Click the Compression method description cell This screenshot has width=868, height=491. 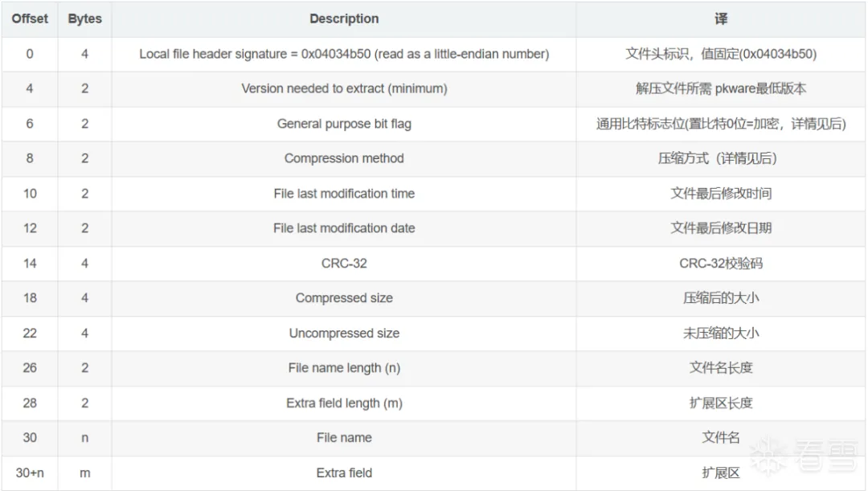click(x=344, y=158)
